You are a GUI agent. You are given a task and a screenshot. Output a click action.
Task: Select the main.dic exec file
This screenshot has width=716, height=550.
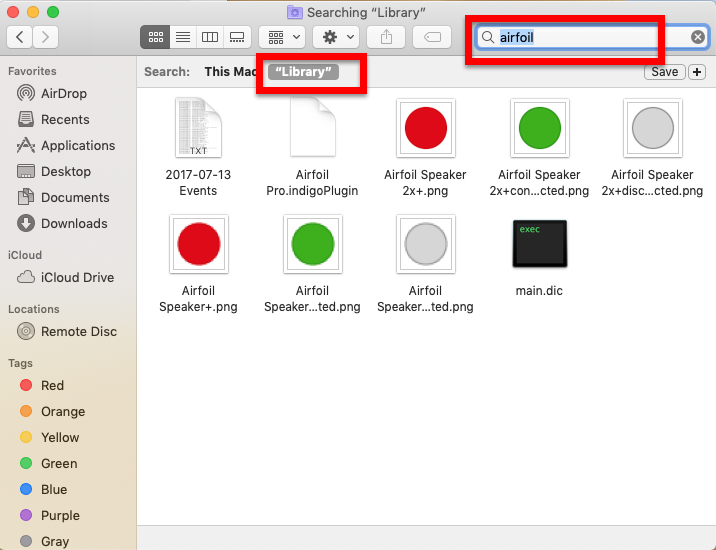tap(539, 245)
